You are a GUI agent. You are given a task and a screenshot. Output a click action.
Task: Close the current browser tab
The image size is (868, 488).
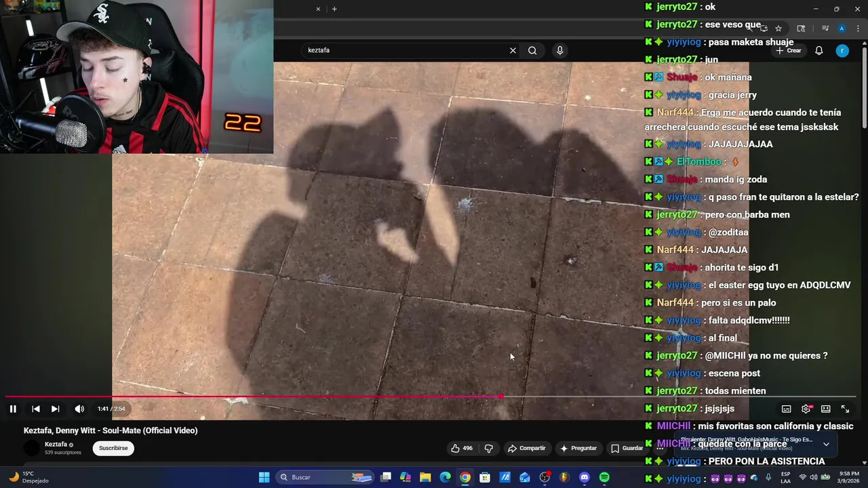point(318,9)
